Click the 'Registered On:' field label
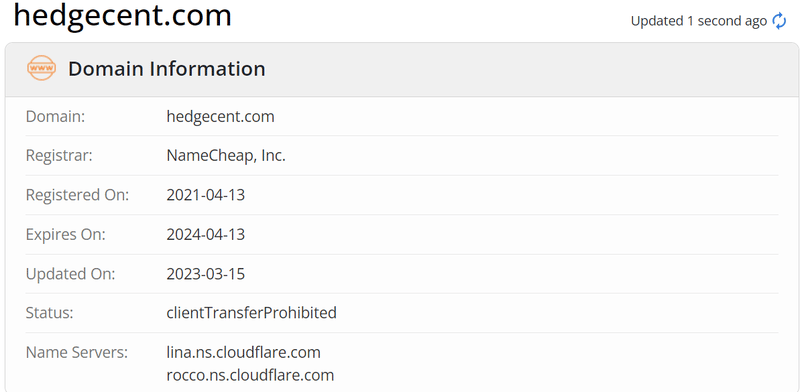The height and width of the screenshot is (392, 800). coord(77,195)
